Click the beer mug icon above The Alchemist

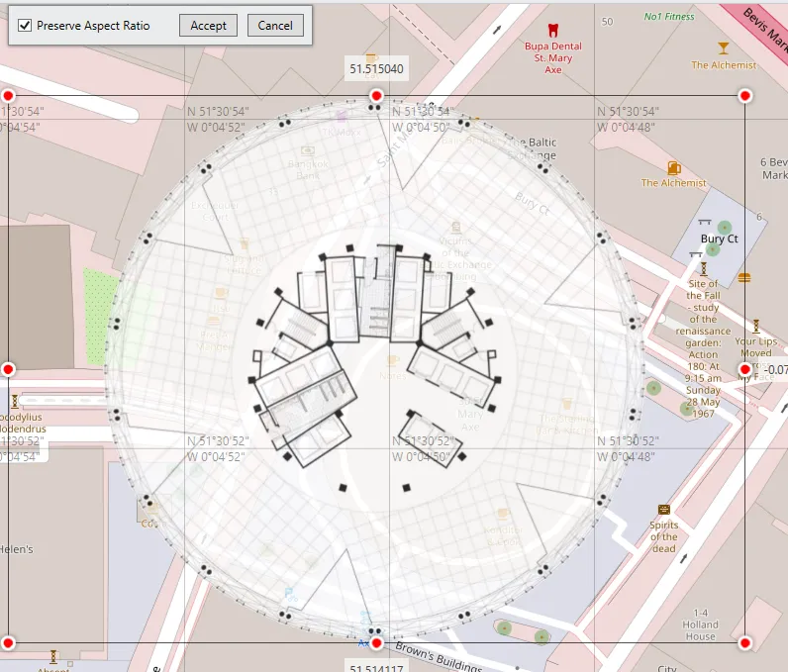[x=674, y=167]
